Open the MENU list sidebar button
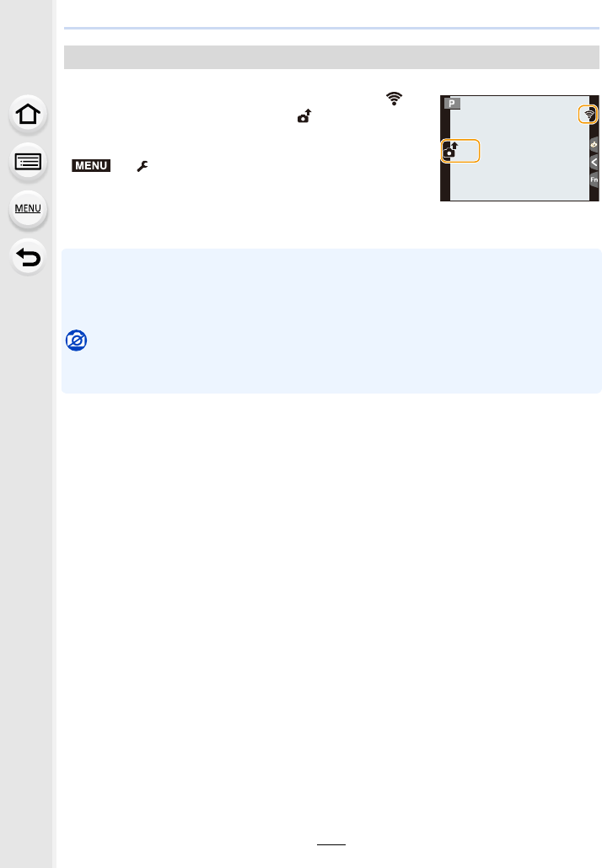602x868 pixels. tap(28, 209)
